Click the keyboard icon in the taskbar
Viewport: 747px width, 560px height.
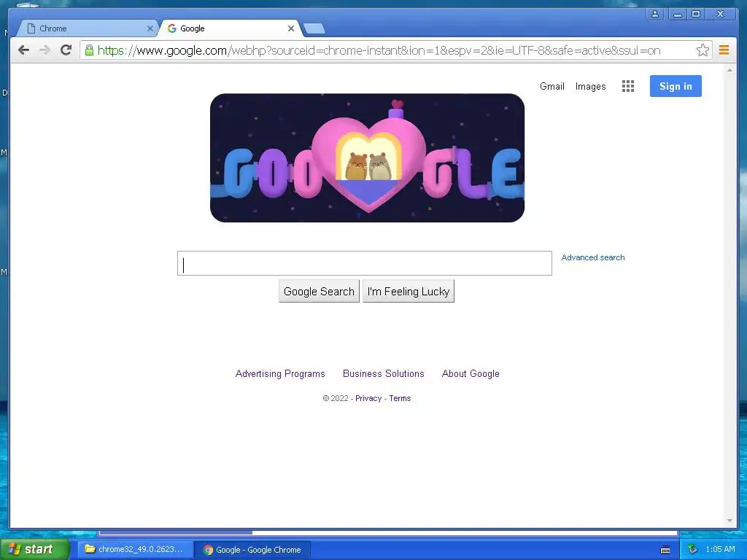[x=665, y=550]
